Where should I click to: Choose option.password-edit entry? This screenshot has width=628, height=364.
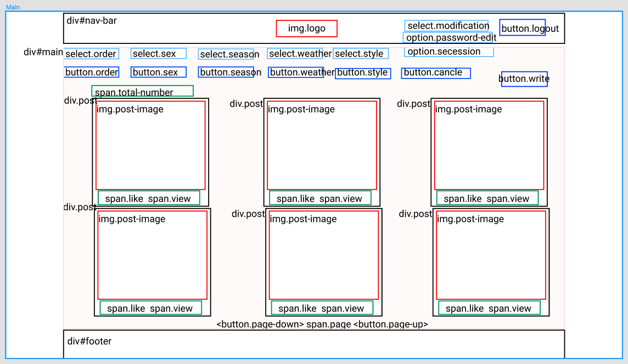coord(448,38)
